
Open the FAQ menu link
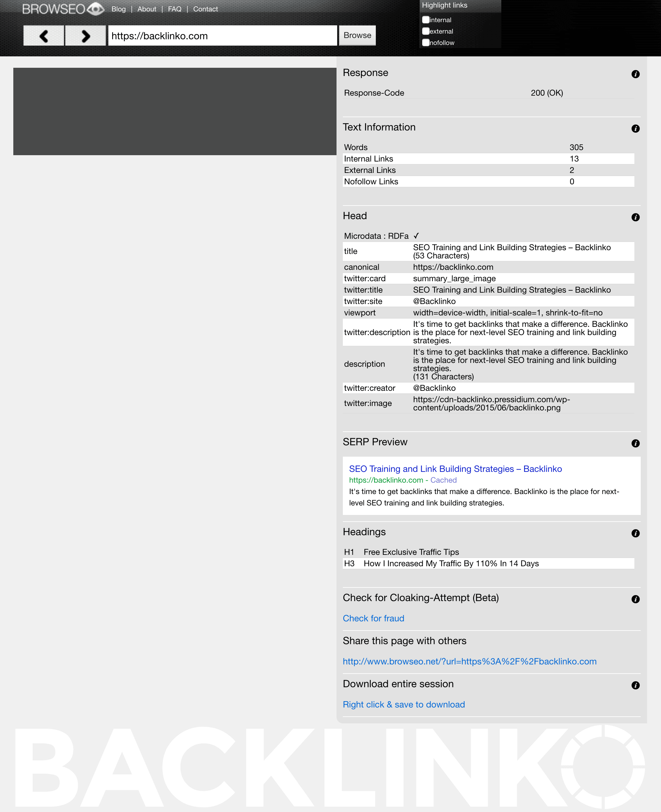[x=174, y=9]
